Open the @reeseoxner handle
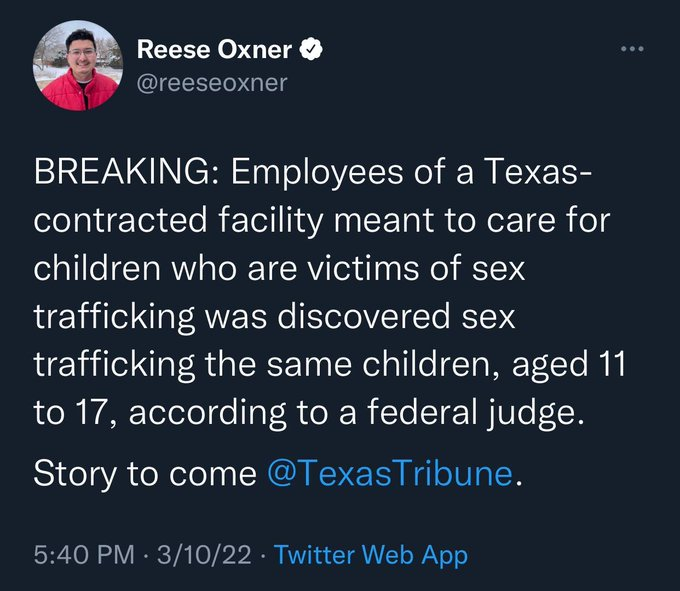Viewport: 680px width, 591px height. pos(210,83)
